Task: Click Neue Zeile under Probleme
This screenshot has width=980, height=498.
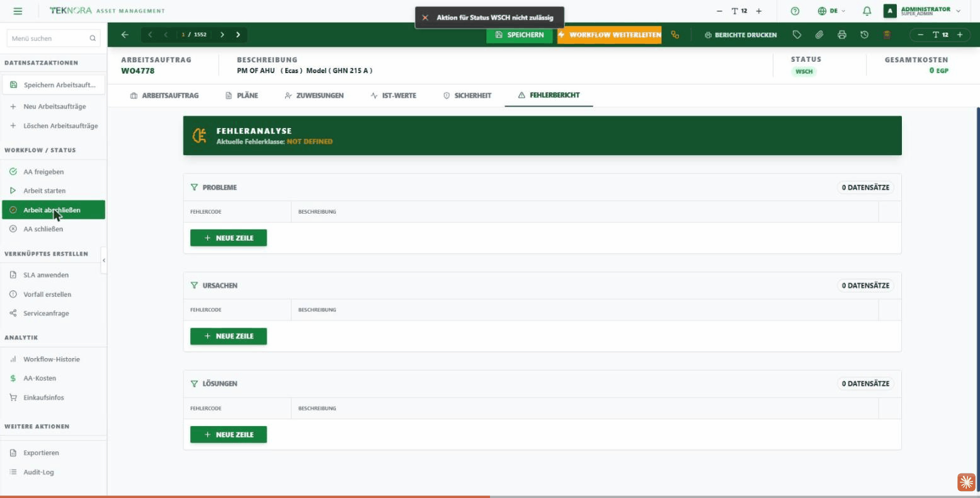Action: 229,238
